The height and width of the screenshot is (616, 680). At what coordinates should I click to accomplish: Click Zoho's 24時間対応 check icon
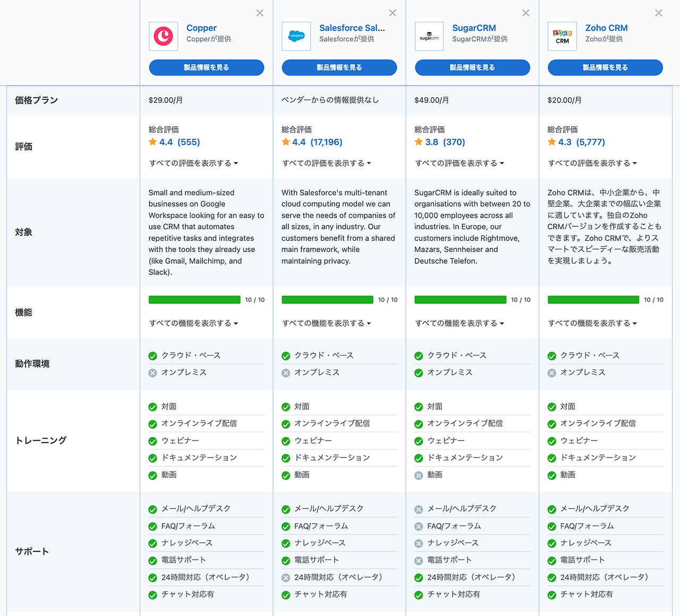point(552,578)
